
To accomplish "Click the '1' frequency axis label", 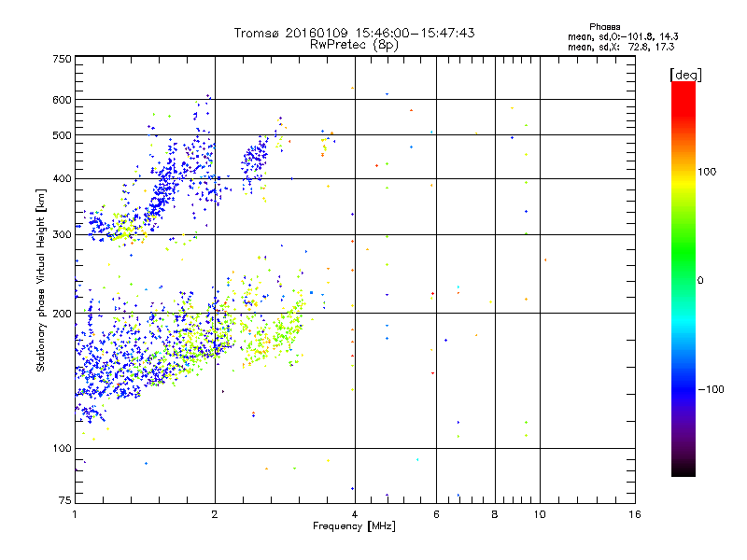I will pyautogui.click(x=75, y=514).
